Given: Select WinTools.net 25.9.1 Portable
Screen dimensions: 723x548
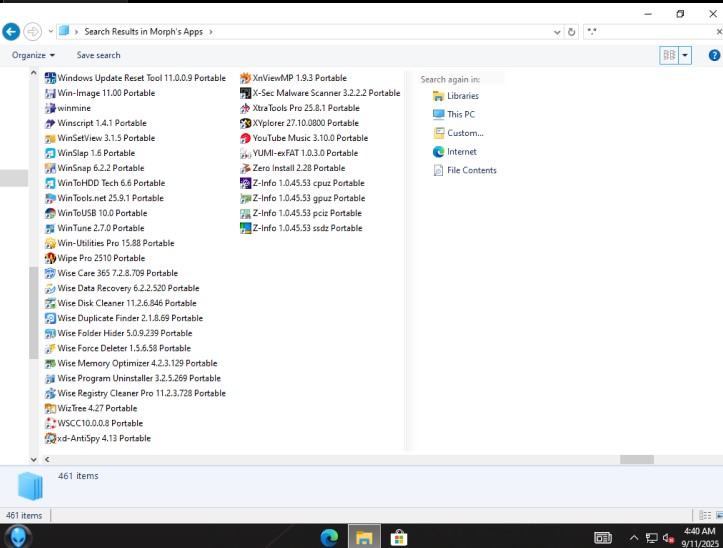Looking at the screenshot, I should pos(104,198).
